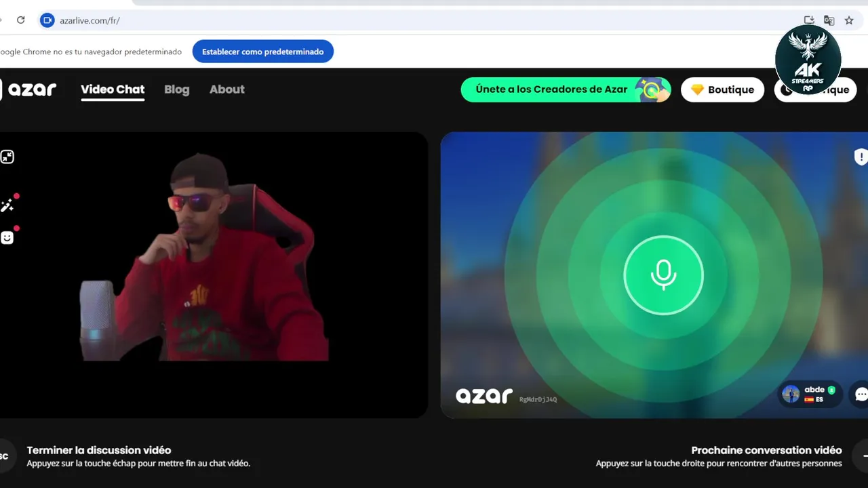Click the next arrow button at bottom right
The width and height of the screenshot is (868, 488).
[861, 456]
